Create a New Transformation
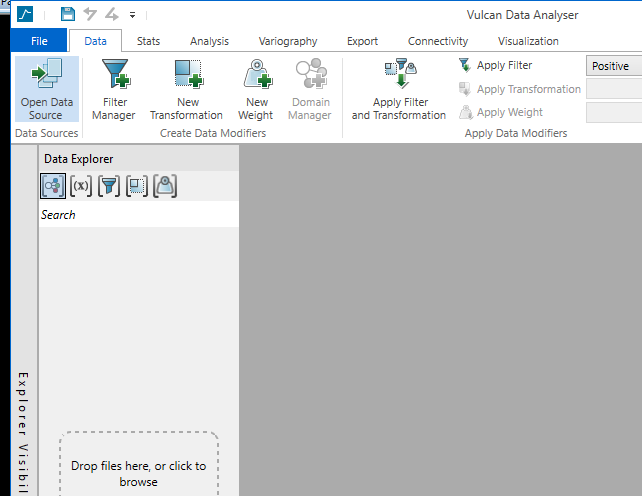This screenshot has width=642, height=496. pos(186,89)
